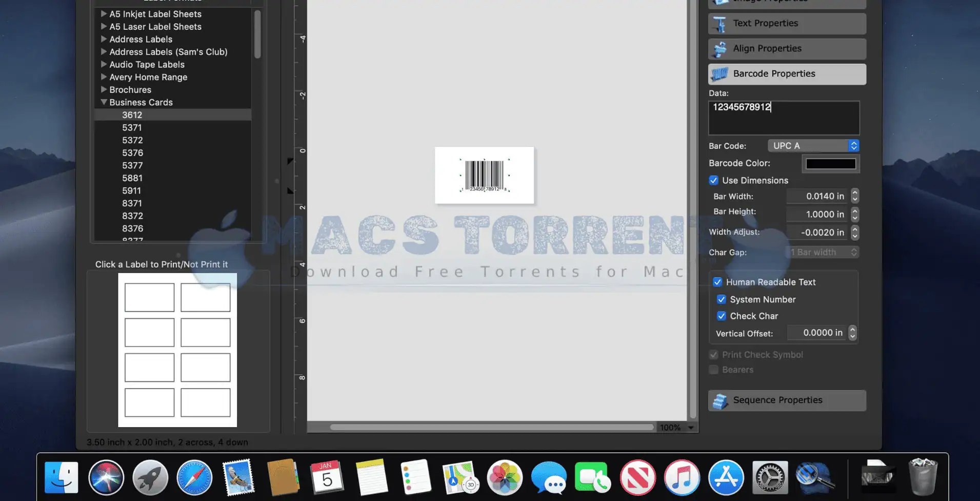The height and width of the screenshot is (501, 980).
Task: Click the Align Properties panel icon
Action: 719,49
